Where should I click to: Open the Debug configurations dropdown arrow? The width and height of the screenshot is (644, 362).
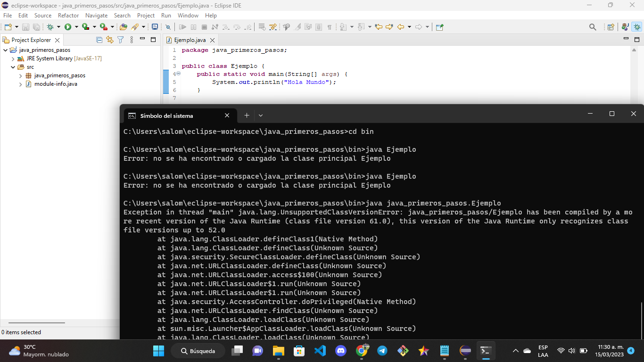coord(58,27)
